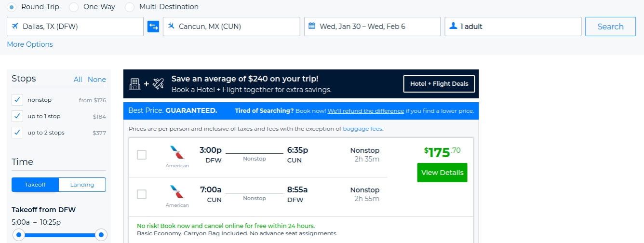
Task: Select the One-Way radio button
Action: click(74, 7)
